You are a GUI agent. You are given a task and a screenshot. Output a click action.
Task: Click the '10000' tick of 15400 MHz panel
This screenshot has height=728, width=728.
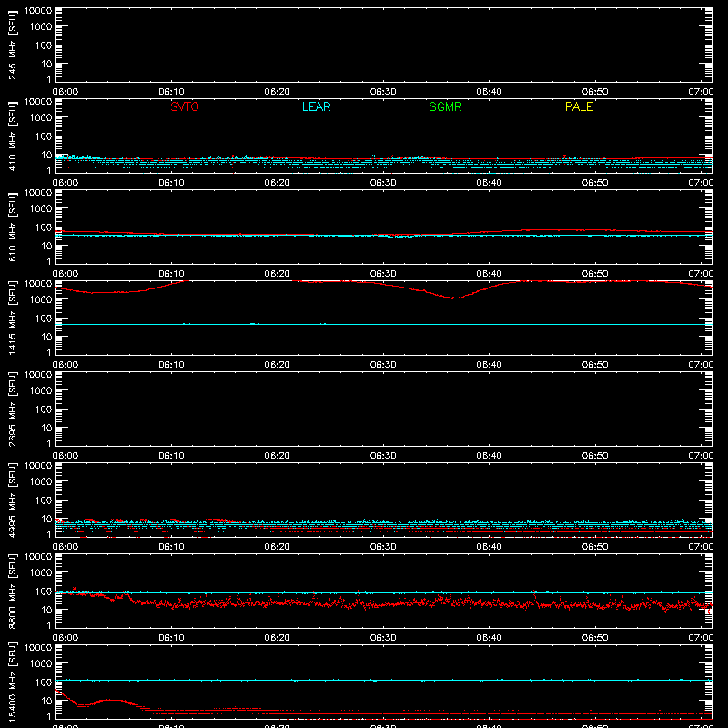pyautogui.click(x=38, y=648)
